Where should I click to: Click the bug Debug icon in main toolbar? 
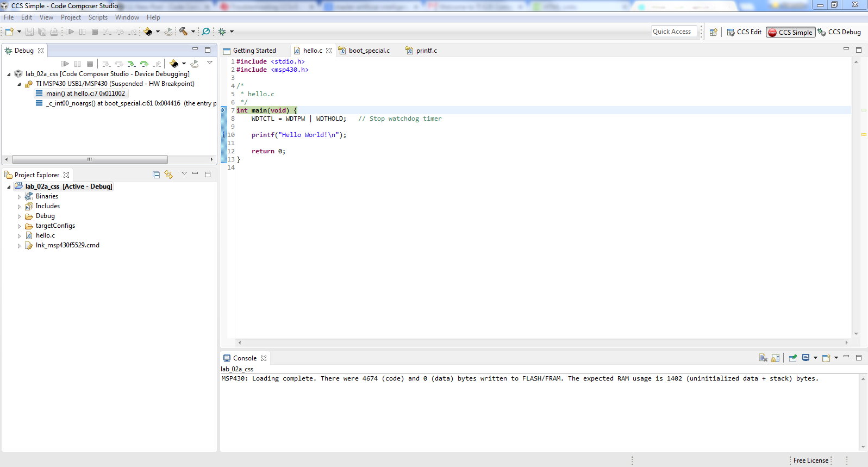222,32
